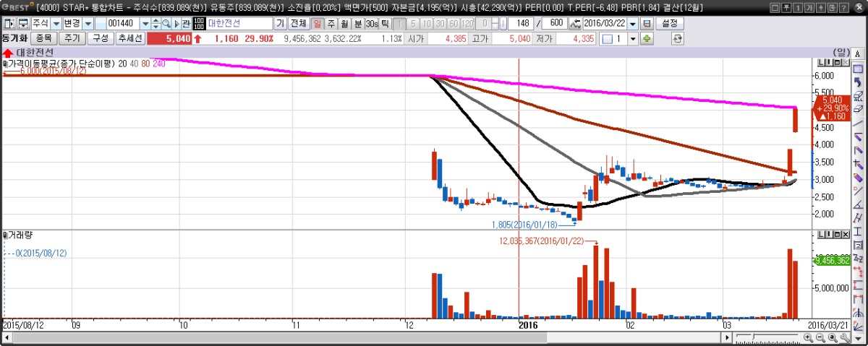
Task: Click the stock search magnifier icon
Action: [x=166, y=23]
